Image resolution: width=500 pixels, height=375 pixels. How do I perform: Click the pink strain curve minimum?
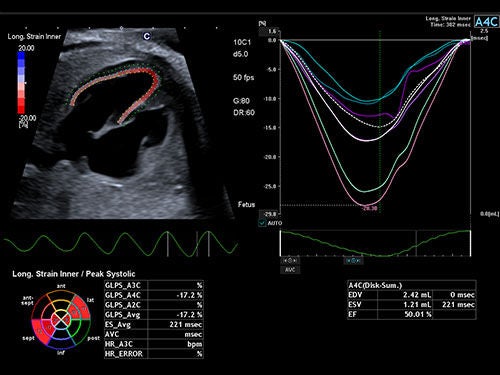tap(366, 205)
